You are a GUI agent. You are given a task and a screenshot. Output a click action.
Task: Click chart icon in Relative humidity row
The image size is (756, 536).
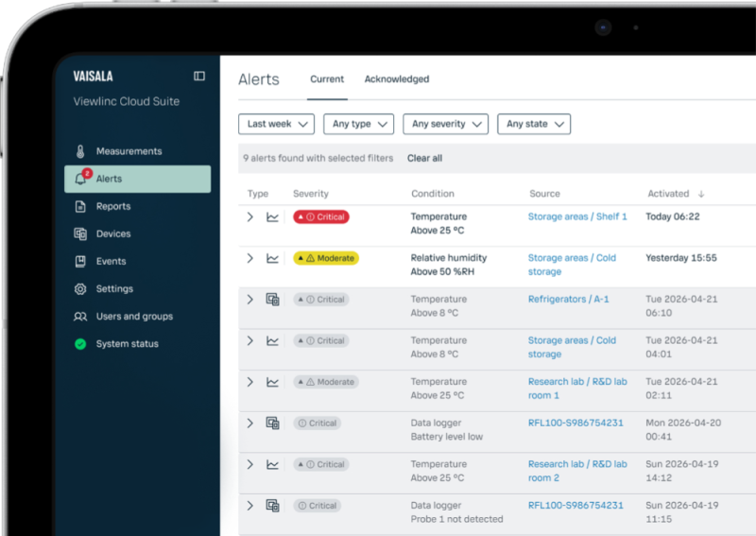tap(272, 259)
